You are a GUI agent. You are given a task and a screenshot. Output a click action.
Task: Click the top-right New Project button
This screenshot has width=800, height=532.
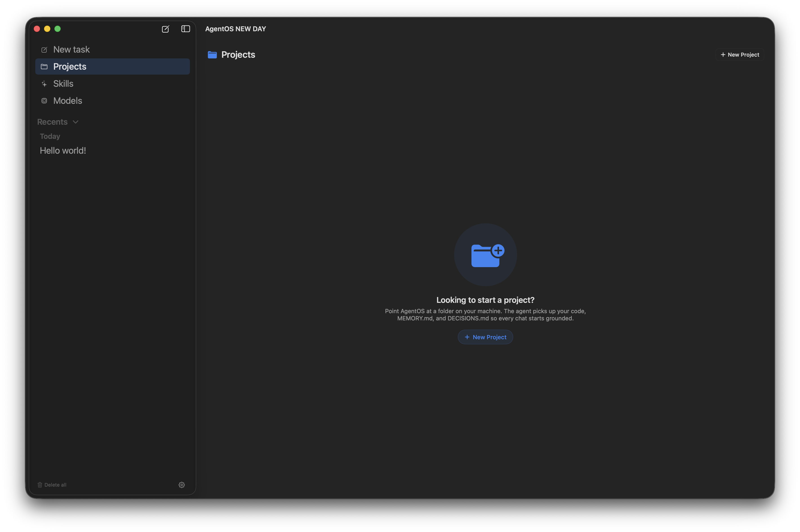[740, 55]
